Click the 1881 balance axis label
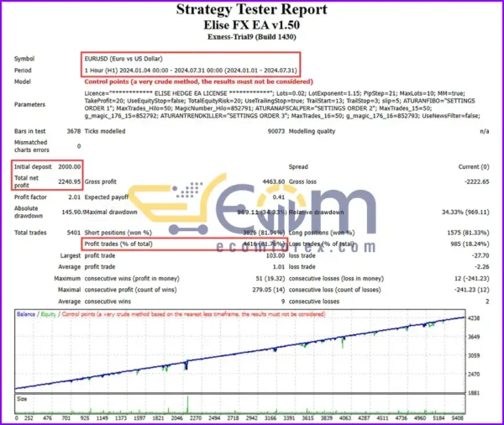Viewport: 504px width, 425px height. (x=474, y=393)
